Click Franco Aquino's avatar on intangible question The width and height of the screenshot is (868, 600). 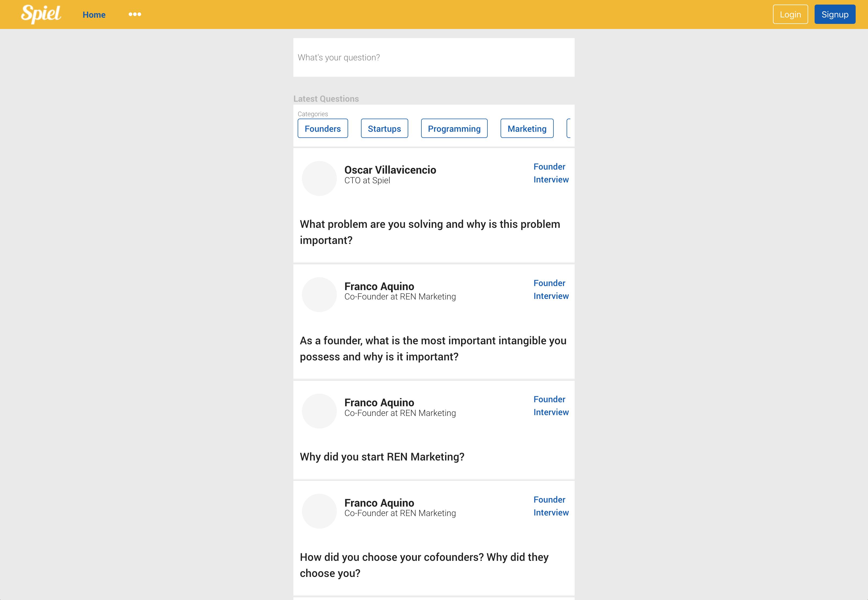coord(319,294)
